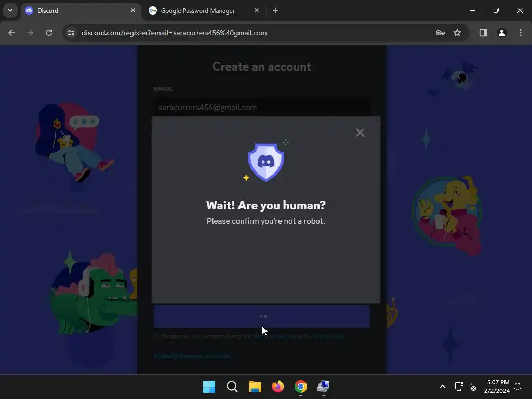Reload the Discord page

(x=49, y=33)
